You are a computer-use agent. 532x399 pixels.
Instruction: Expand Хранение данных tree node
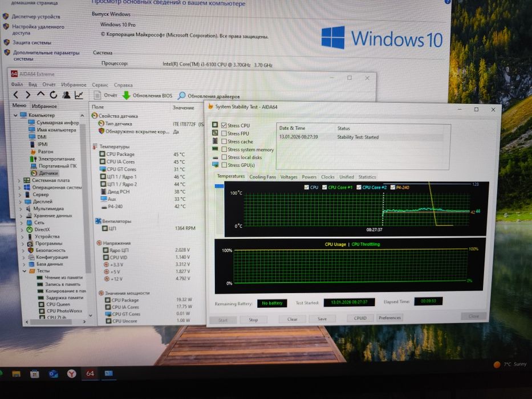coord(21,216)
